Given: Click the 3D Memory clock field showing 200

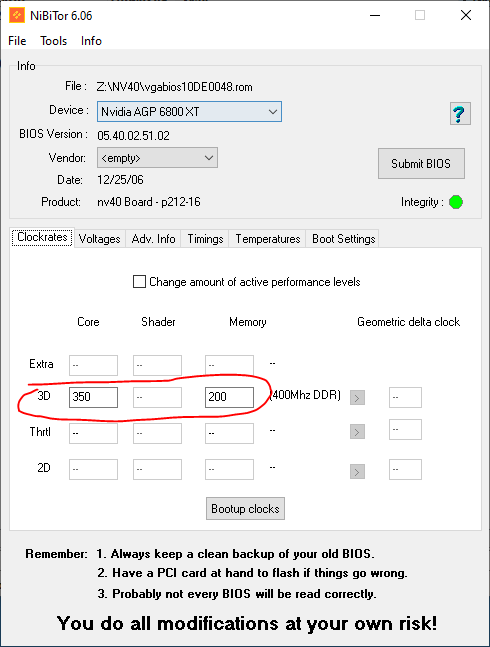Looking at the screenshot, I should 229,397.
